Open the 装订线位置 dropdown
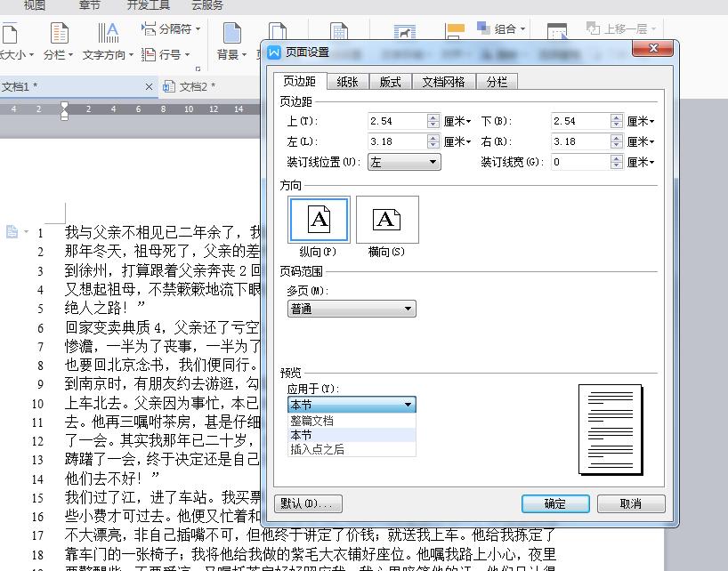 pos(403,161)
